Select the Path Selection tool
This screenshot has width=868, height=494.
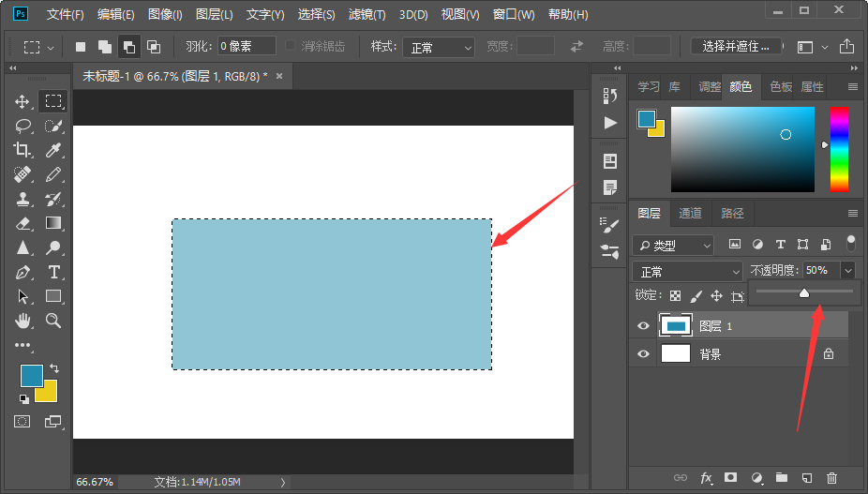point(22,296)
